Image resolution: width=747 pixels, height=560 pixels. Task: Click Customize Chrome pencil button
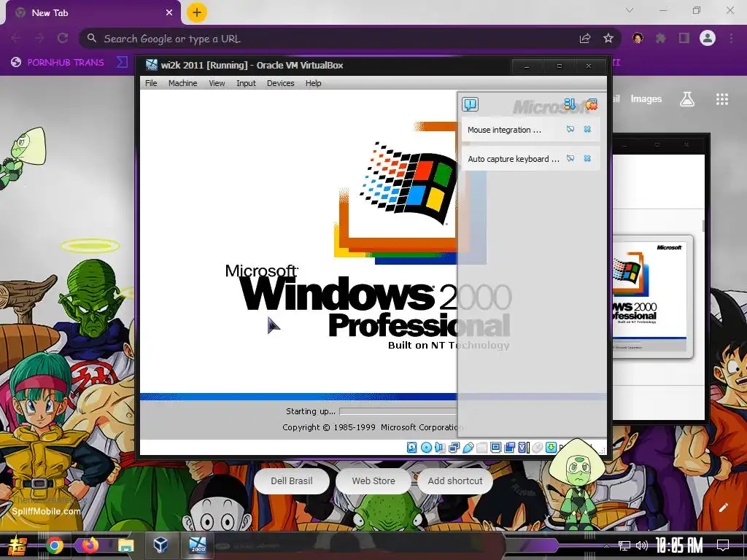pos(723,507)
